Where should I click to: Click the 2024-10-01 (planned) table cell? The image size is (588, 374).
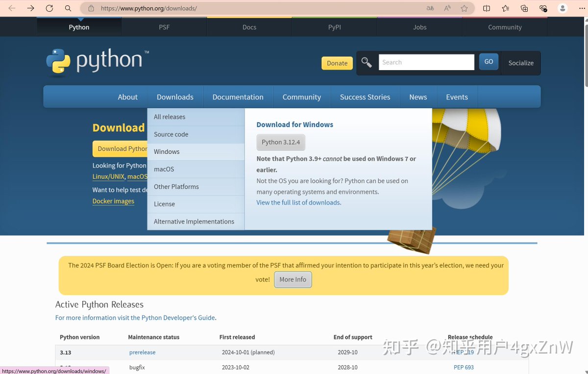pos(248,352)
